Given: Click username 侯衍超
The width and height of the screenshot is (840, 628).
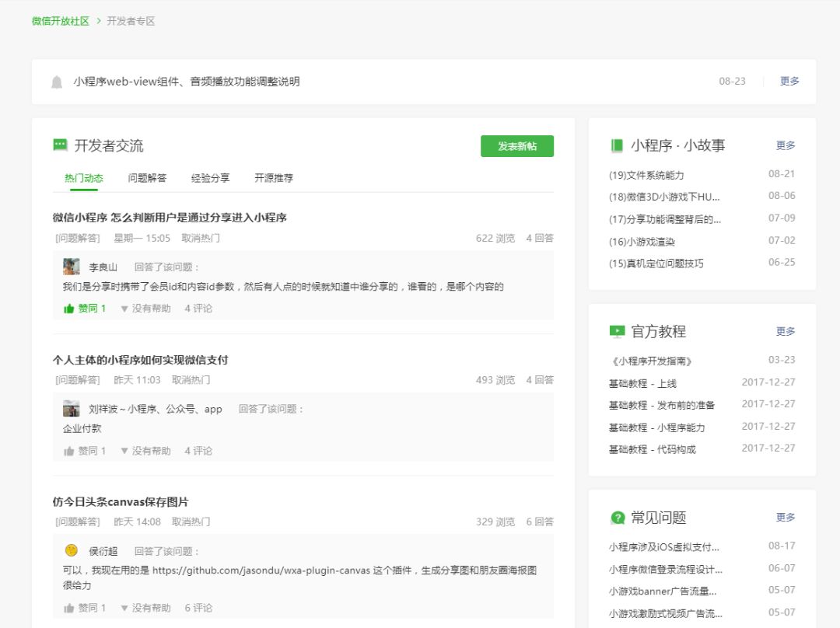Looking at the screenshot, I should point(103,551).
